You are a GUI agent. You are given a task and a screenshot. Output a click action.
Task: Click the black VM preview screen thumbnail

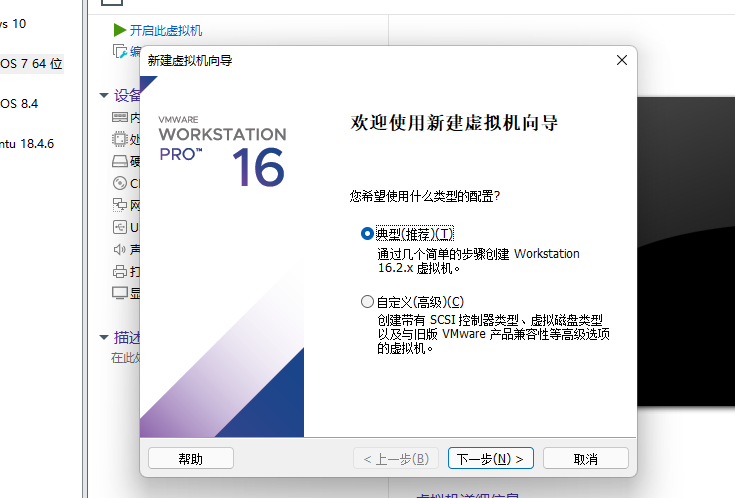pos(686,251)
